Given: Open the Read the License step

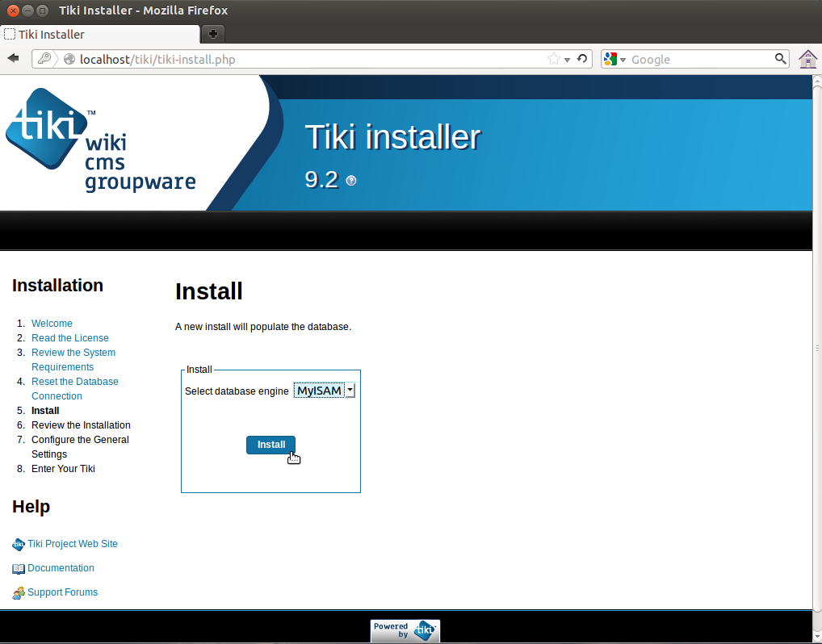Looking at the screenshot, I should point(69,337).
